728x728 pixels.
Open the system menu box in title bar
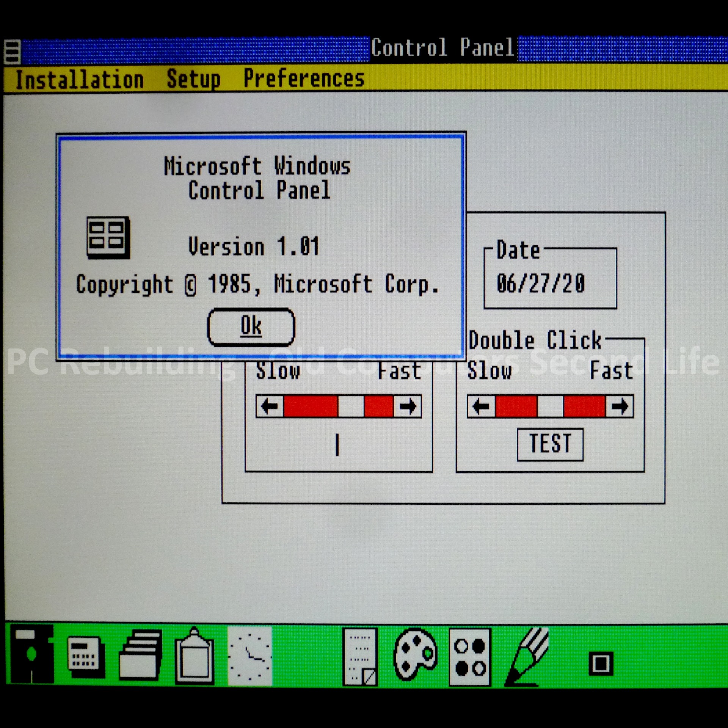coord(12,52)
